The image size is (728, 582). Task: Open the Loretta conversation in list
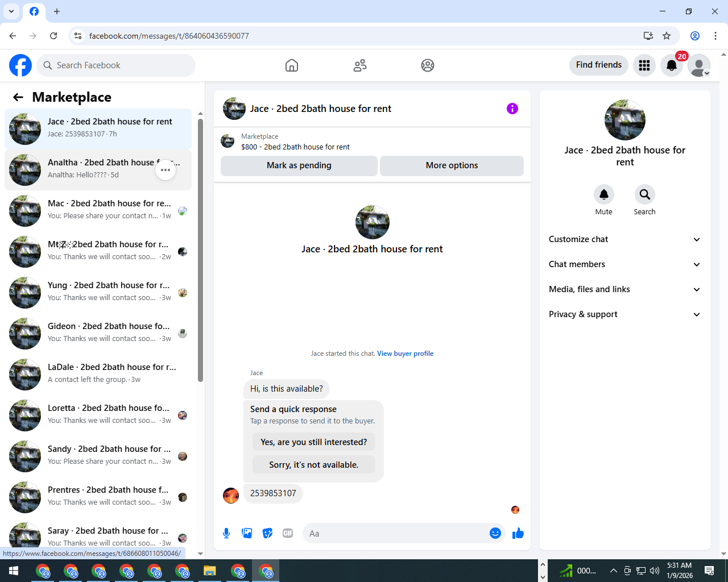coord(98,415)
